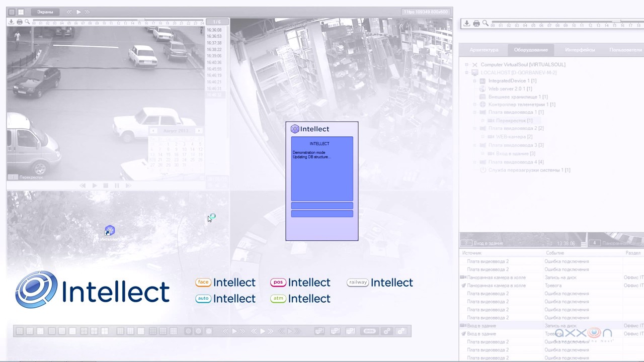Click Событие column header in events table
The width and height of the screenshot is (644, 362).
click(x=555, y=253)
